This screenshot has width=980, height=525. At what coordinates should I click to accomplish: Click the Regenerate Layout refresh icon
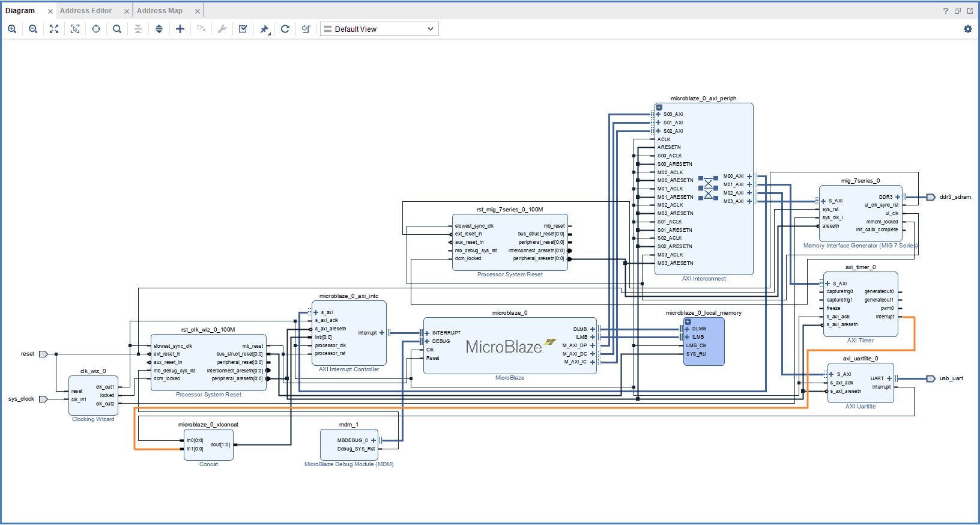click(x=285, y=29)
